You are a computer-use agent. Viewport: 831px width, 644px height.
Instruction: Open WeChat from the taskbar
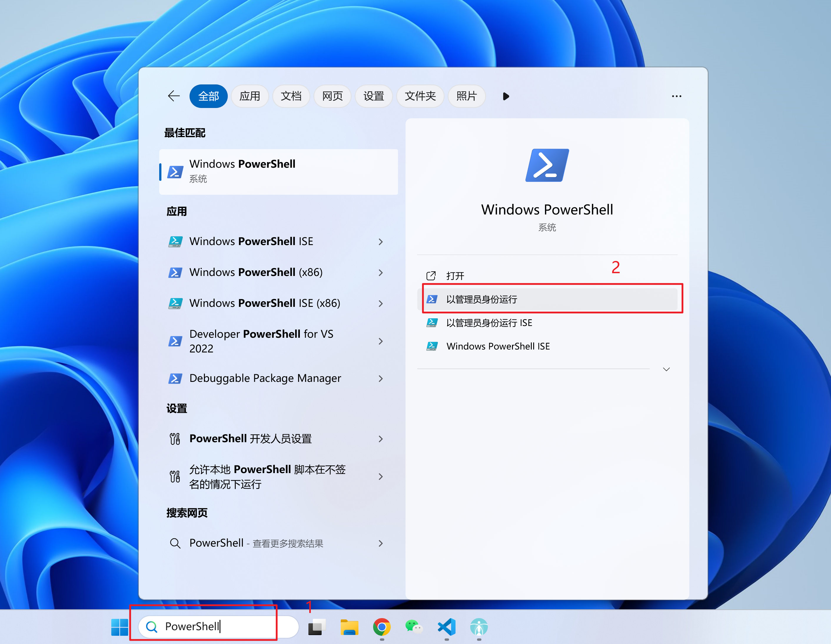click(x=414, y=627)
